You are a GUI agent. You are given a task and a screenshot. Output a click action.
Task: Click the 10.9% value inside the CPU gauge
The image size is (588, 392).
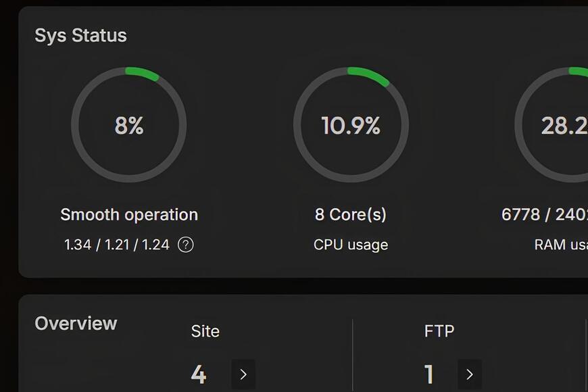[350, 125]
